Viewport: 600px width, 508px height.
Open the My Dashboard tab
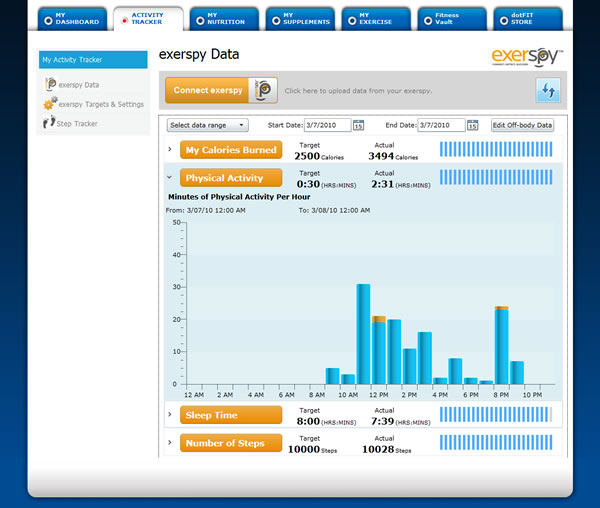tap(70, 18)
